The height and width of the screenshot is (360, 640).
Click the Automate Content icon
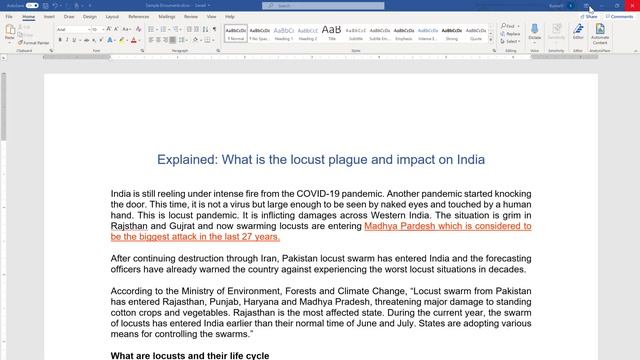[600, 33]
